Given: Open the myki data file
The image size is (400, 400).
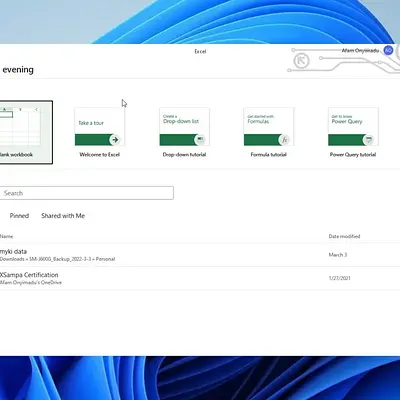Looking at the screenshot, I should pyautogui.click(x=200, y=255).
